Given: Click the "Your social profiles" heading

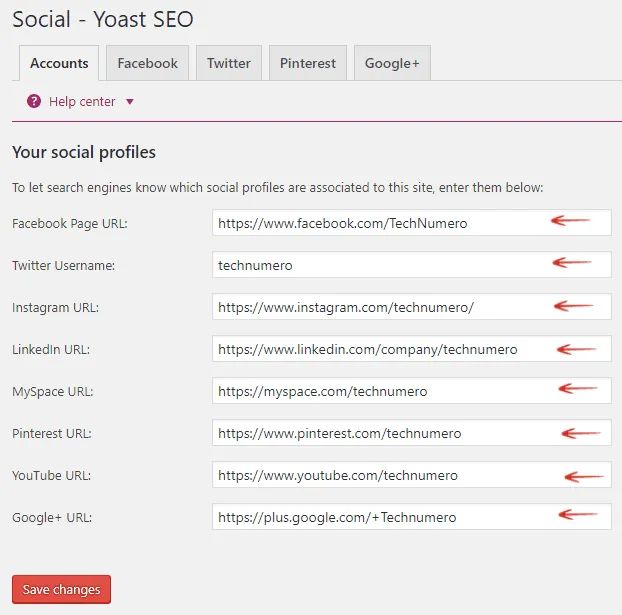Looking at the screenshot, I should 84,152.
